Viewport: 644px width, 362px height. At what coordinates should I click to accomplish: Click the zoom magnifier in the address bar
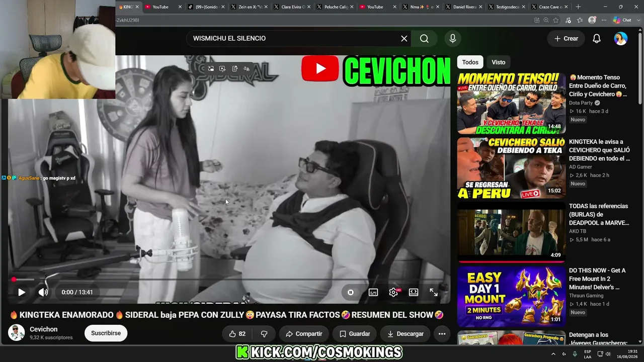[x=546, y=20]
